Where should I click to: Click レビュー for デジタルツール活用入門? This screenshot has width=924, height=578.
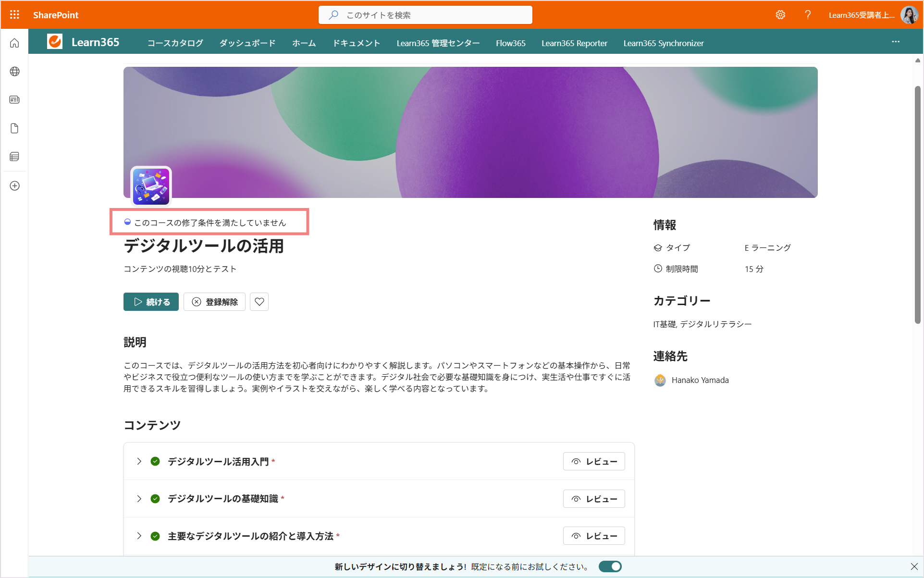594,461
